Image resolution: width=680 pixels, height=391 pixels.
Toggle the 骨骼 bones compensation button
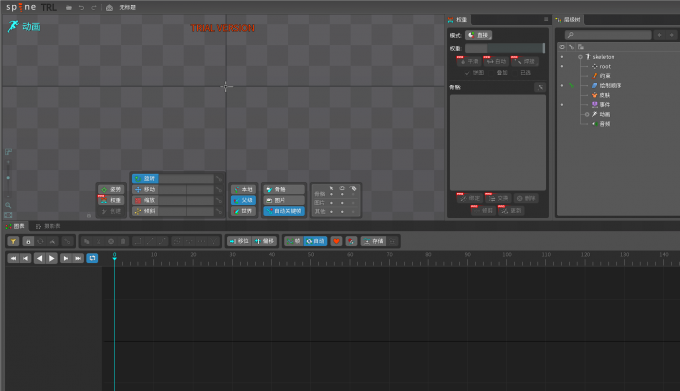pyautogui.click(x=284, y=189)
